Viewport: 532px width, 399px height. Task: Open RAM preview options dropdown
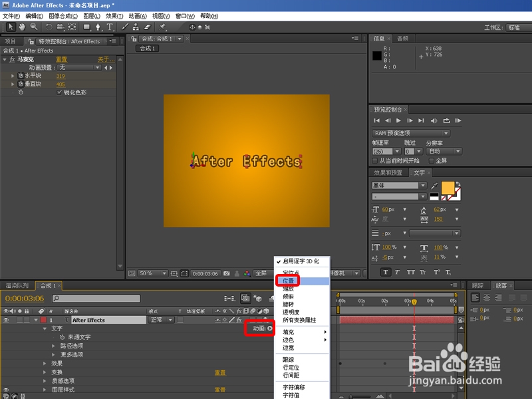point(411,133)
